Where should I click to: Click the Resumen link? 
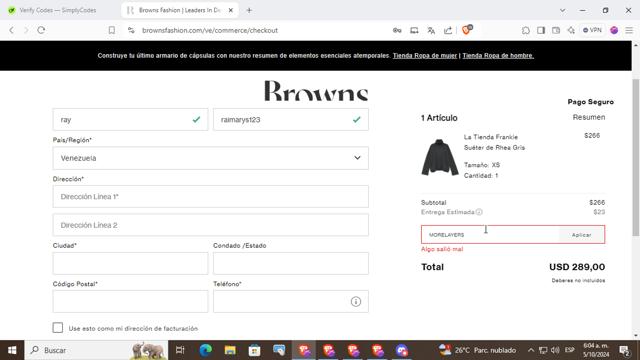[x=589, y=117]
